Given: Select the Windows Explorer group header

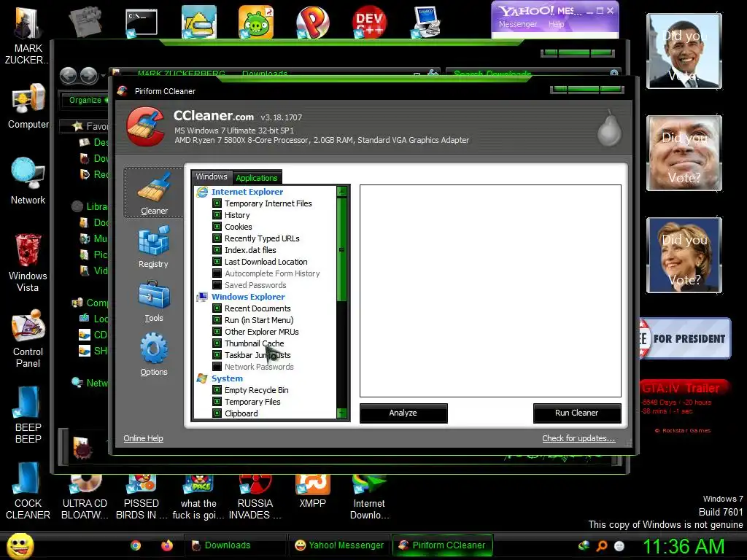Looking at the screenshot, I should 248,297.
